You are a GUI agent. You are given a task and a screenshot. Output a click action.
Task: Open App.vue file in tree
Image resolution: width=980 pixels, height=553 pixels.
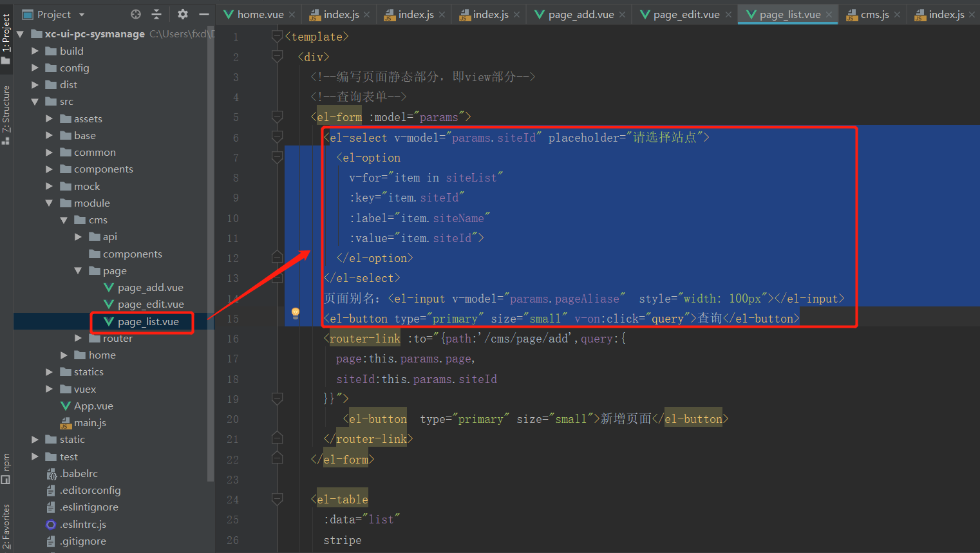[x=93, y=406]
